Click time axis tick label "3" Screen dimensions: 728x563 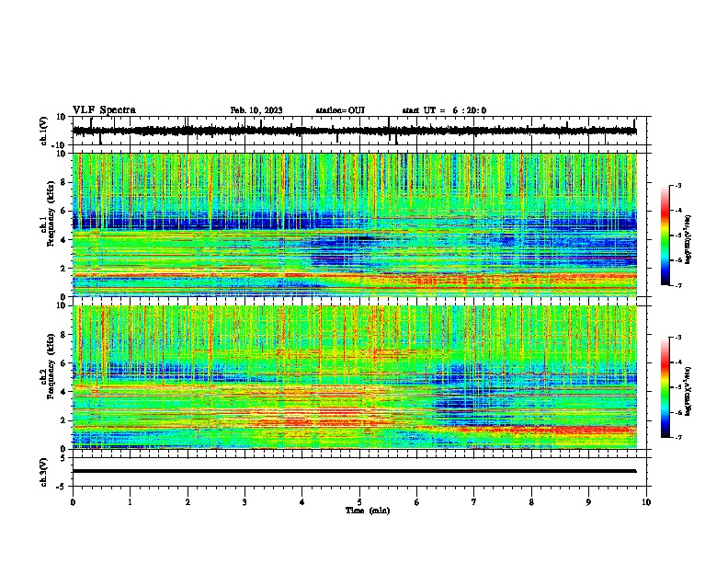point(245,502)
